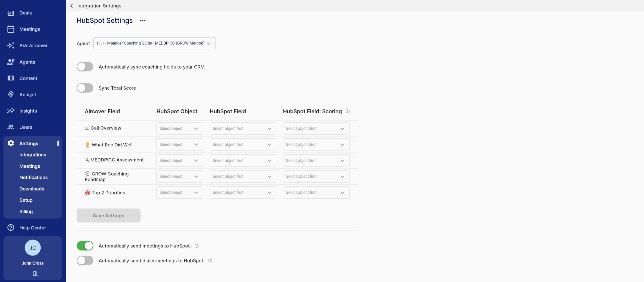Open Scoring field dropdown for Top 2 Priorities
The width and height of the screenshot is (644, 282).
(x=316, y=192)
